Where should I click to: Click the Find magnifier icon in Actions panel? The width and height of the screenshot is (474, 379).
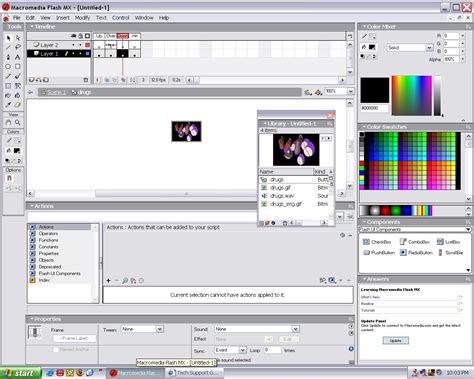(125, 281)
